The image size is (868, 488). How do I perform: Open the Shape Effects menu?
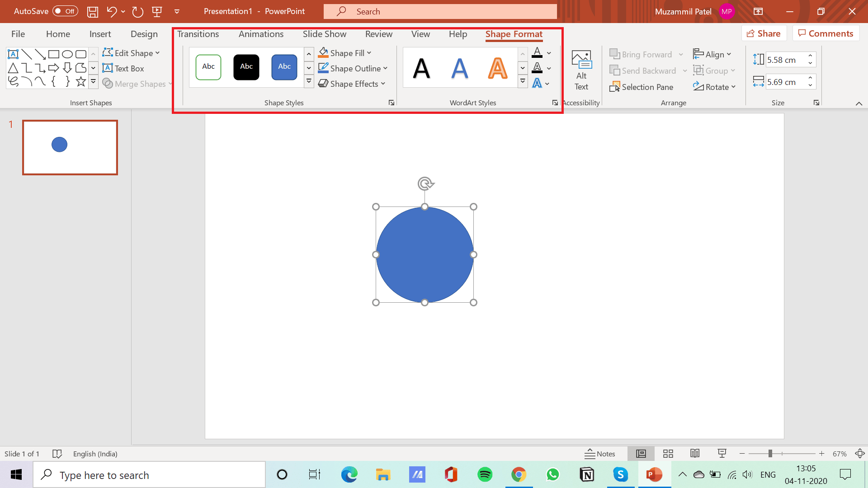351,84
